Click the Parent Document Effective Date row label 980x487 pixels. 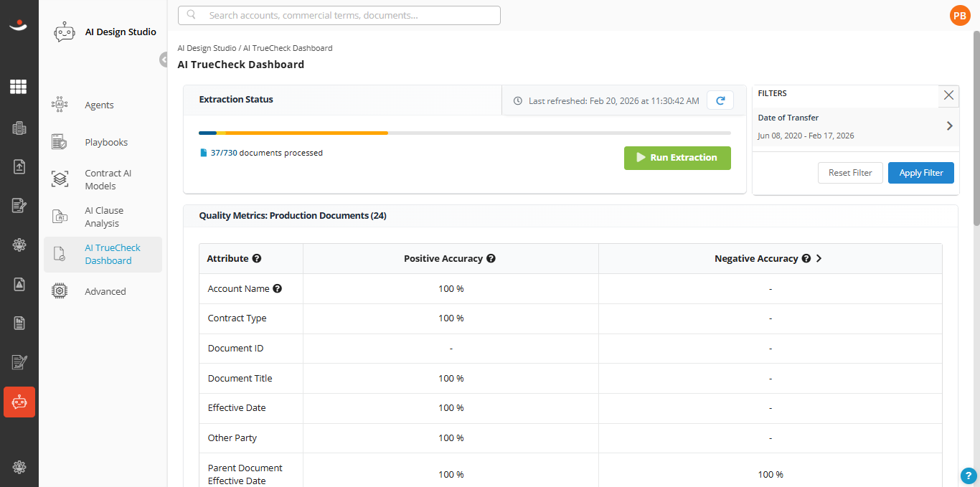[245, 474]
